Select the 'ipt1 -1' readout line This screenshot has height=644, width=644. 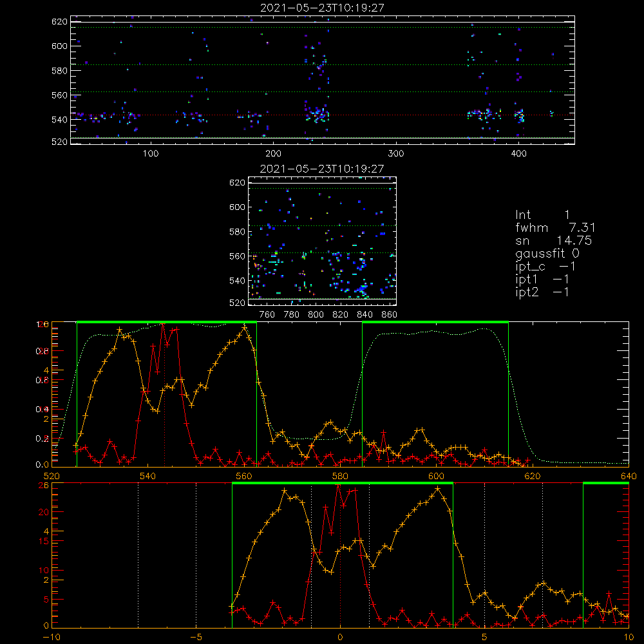coord(542,279)
